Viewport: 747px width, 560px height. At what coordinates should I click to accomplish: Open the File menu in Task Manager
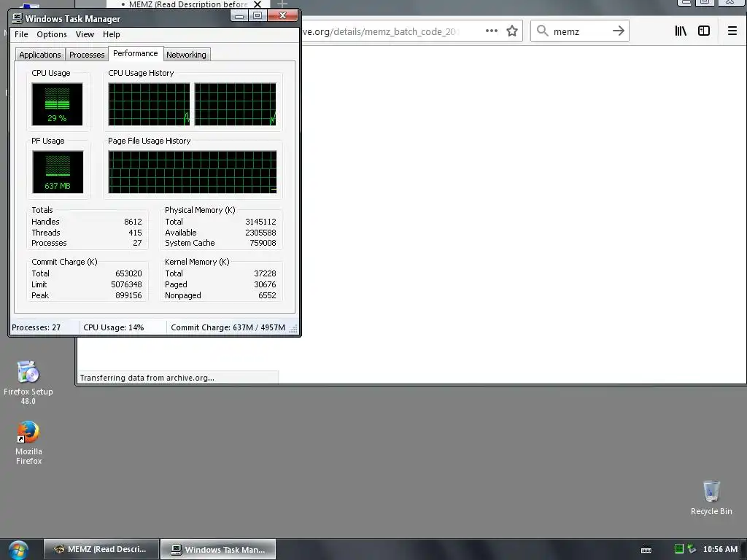pos(21,34)
